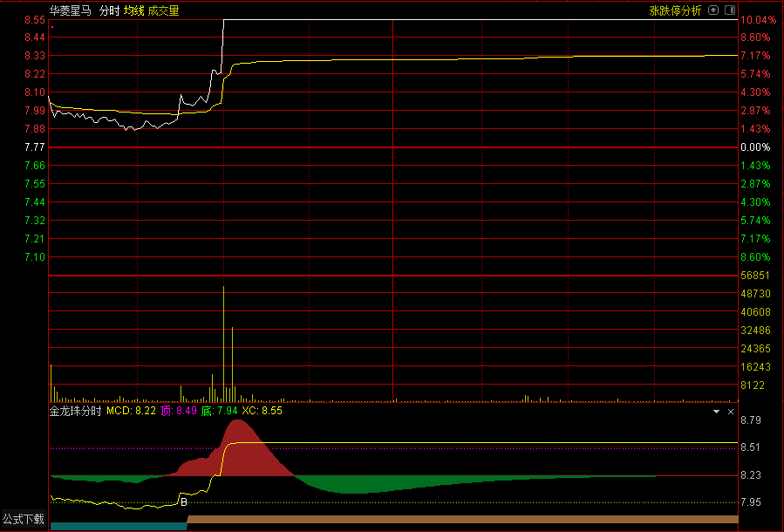Click the 公式下载 button
Viewport: 784px width, 532px height.
24,519
